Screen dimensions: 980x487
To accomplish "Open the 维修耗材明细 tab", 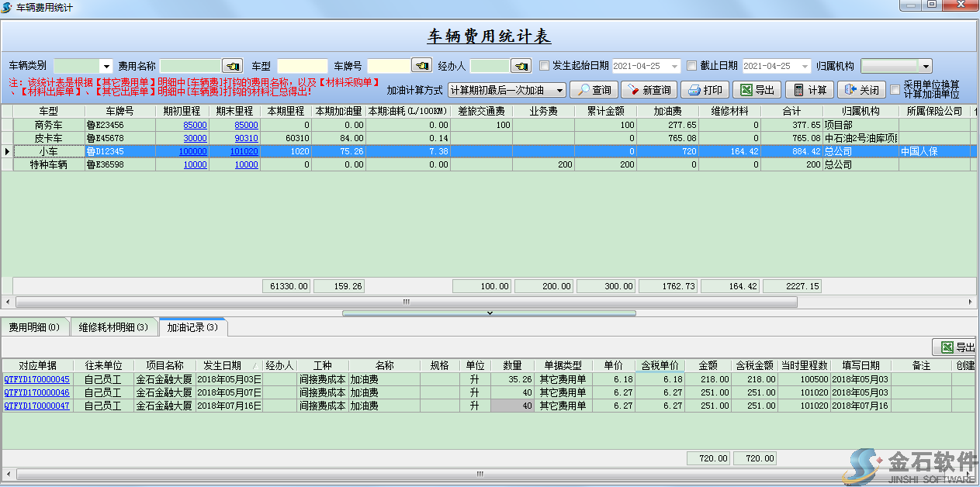I will 113,327.
